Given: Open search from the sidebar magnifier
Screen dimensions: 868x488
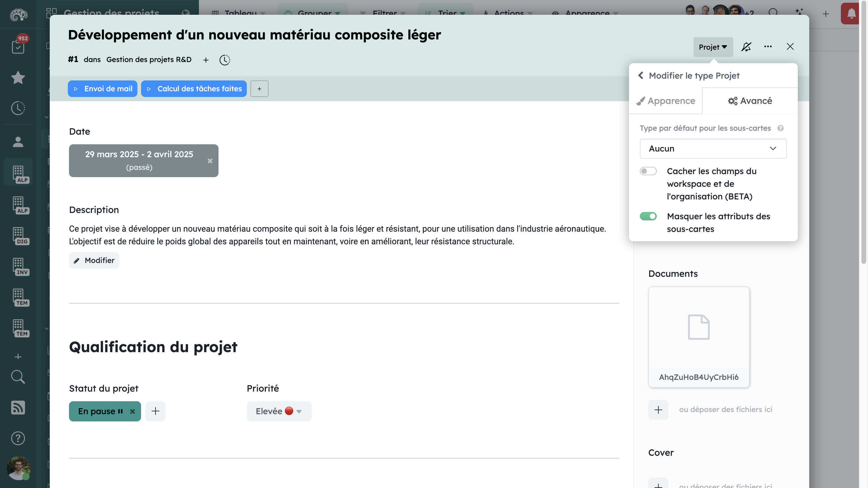Looking at the screenshot, I should [x=17, y=377].
